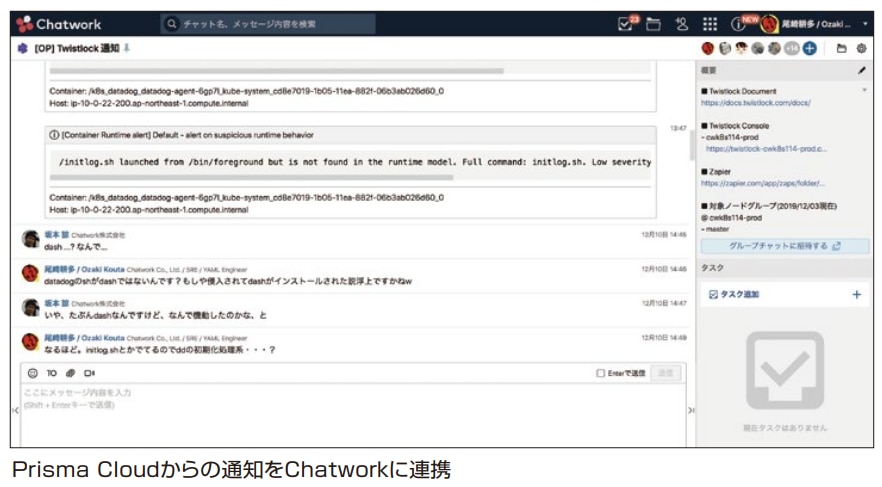Collapse the right sidebar arrow

(691, 410)
